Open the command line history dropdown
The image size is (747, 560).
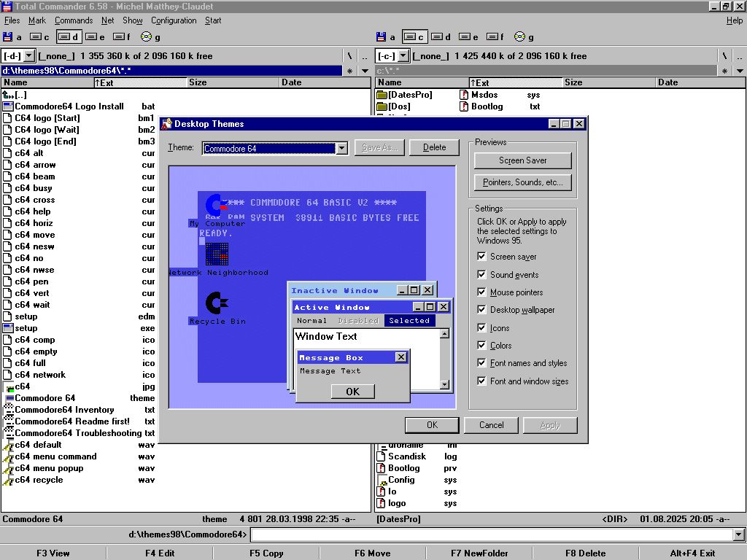coord(739,535)
